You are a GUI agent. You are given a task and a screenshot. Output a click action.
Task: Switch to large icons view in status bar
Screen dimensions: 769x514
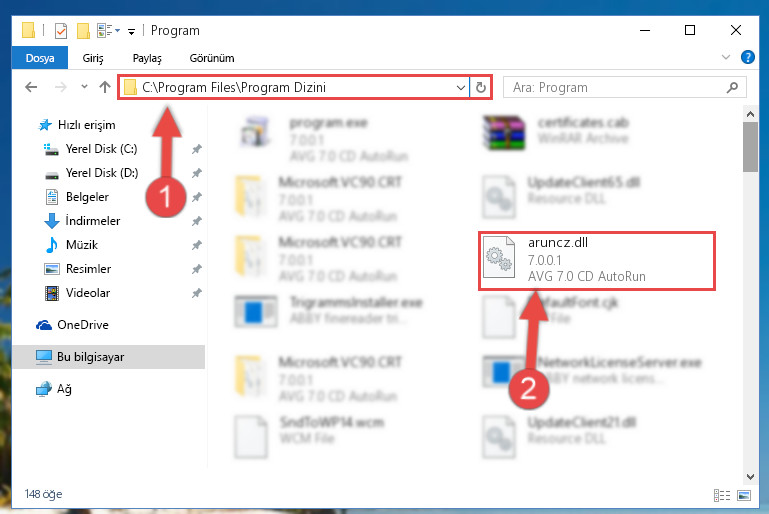pos(744,495)
